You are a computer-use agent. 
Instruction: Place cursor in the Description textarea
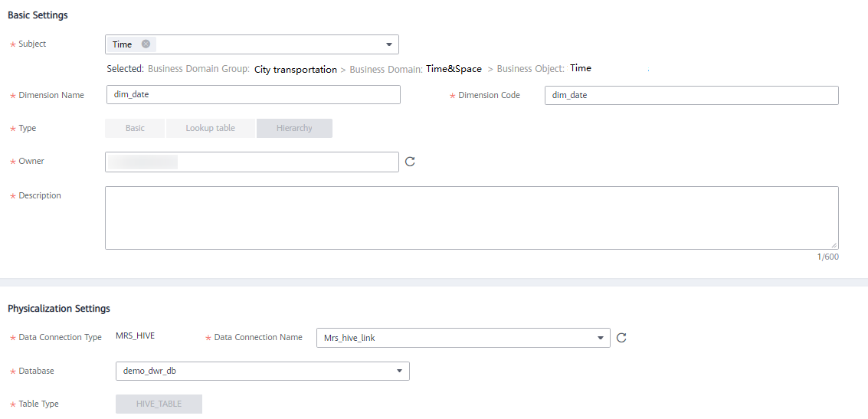click(472, 218)
